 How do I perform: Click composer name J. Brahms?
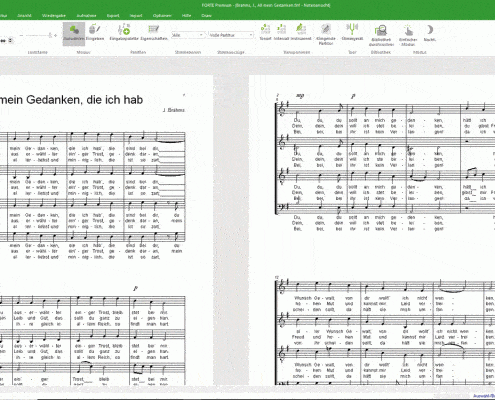tap(173, 110)
